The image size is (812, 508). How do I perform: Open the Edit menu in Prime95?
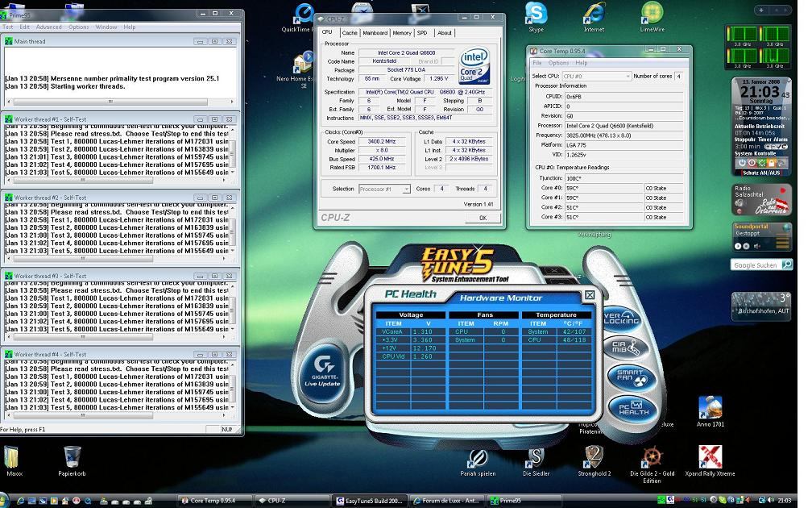point(25,27)
